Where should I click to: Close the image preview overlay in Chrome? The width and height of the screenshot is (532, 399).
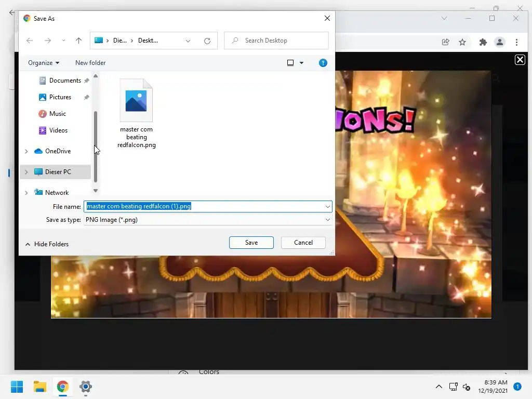click(520, 60)
